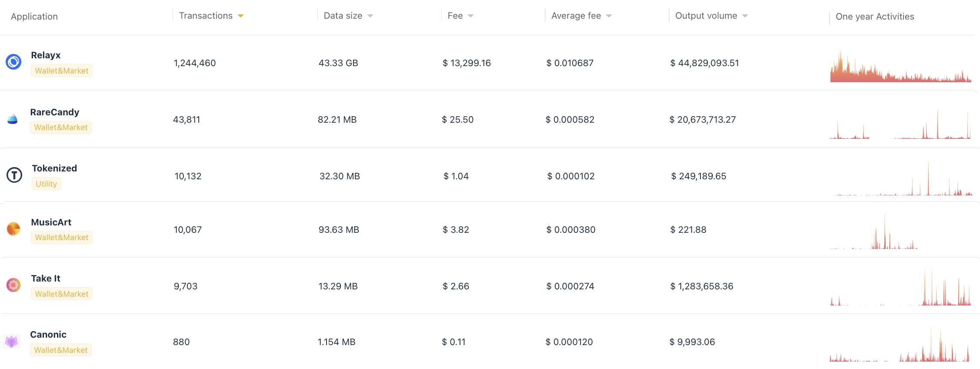The width and height of the screenshot is (980, 369).
Task: Click data size 13.29 MB
Action: pos(338,286)
